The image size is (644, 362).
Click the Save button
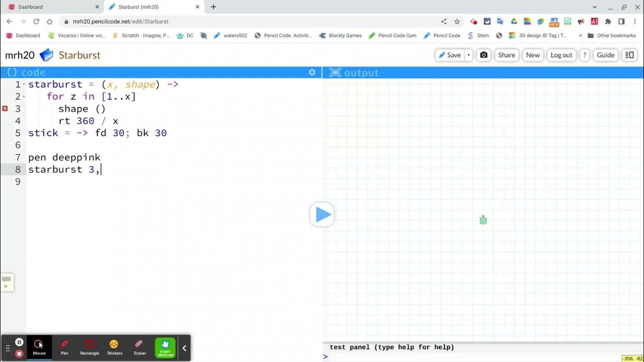click(450, 55)
